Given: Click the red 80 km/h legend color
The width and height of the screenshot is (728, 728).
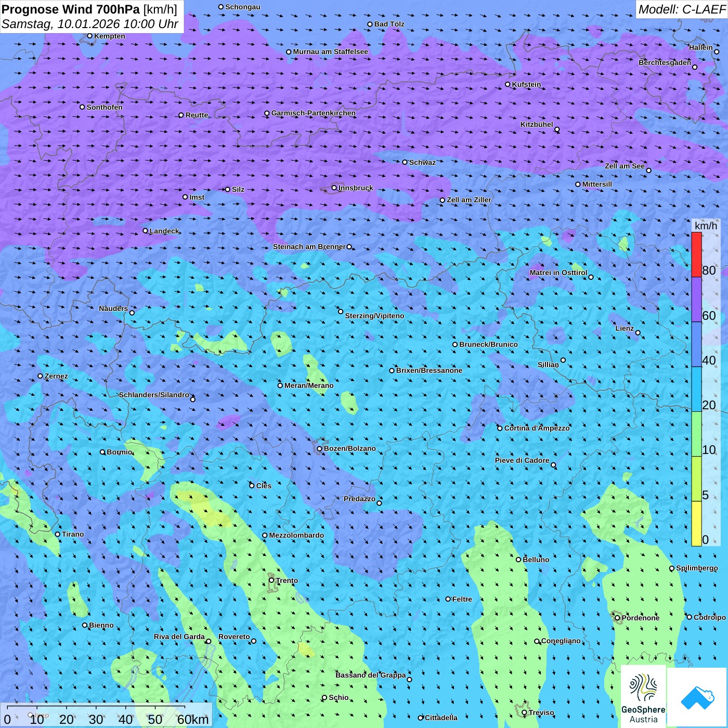Looking at the screenshot, I should [x=696, y=254].
